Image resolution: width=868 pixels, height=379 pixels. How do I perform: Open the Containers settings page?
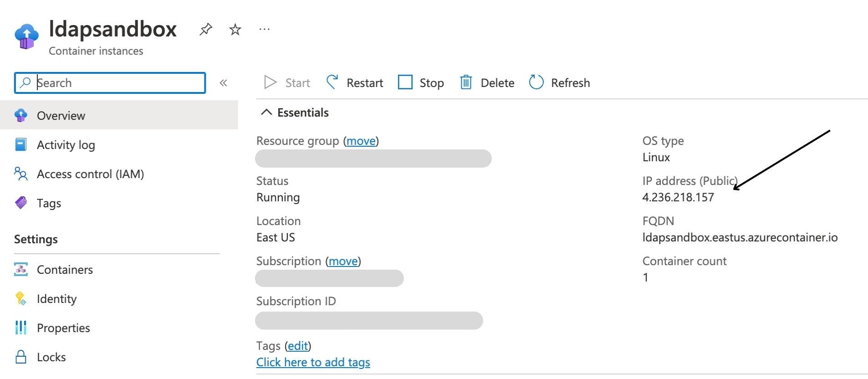(x=65, y=270)
